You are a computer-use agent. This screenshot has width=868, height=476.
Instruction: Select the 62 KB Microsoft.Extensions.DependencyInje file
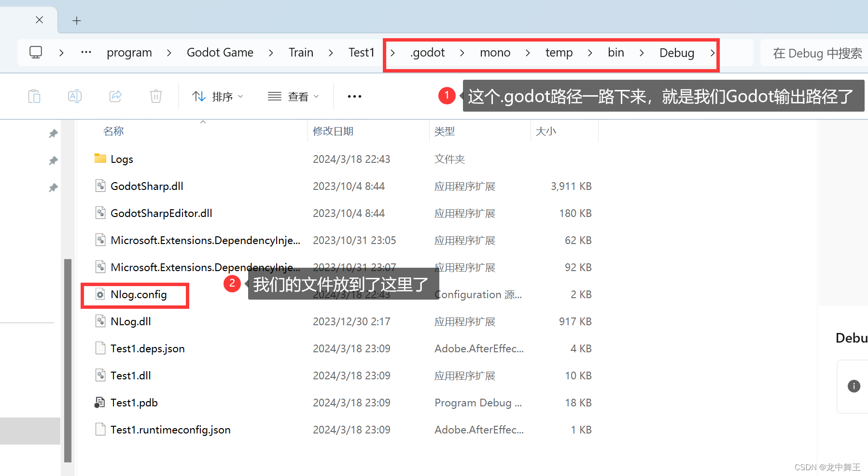point(205,240)
